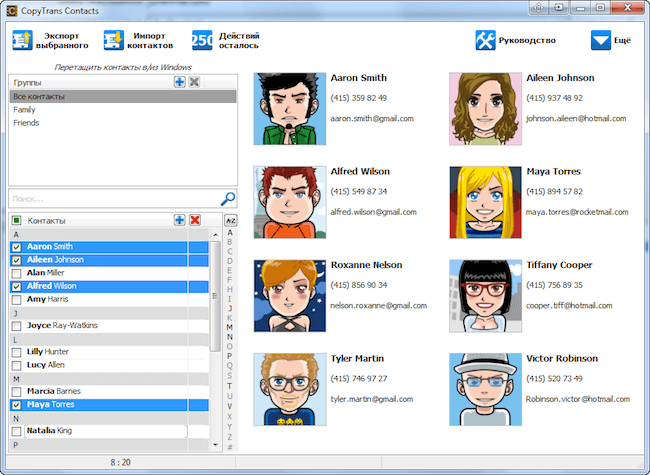The height and width of the screenshot is (475, 650).
Task: Click Aileen Johnson avatar photo
Action: click(x=485, y=109)
